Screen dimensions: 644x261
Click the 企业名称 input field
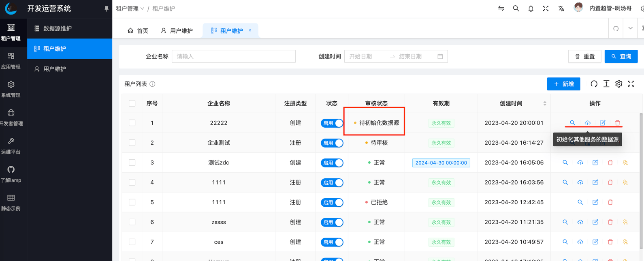coord(233,56)
